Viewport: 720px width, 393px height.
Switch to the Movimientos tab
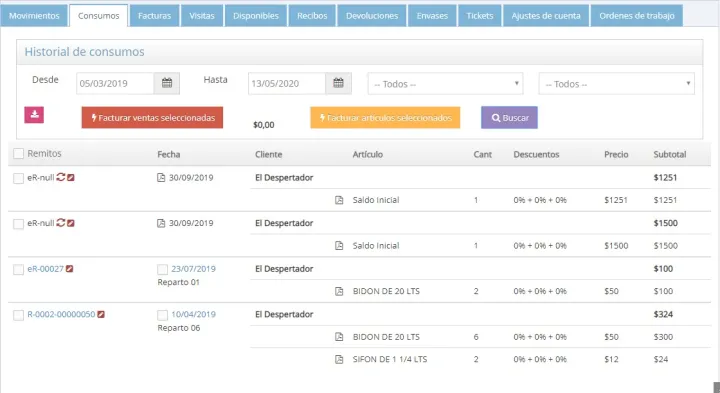coord(34,16)
